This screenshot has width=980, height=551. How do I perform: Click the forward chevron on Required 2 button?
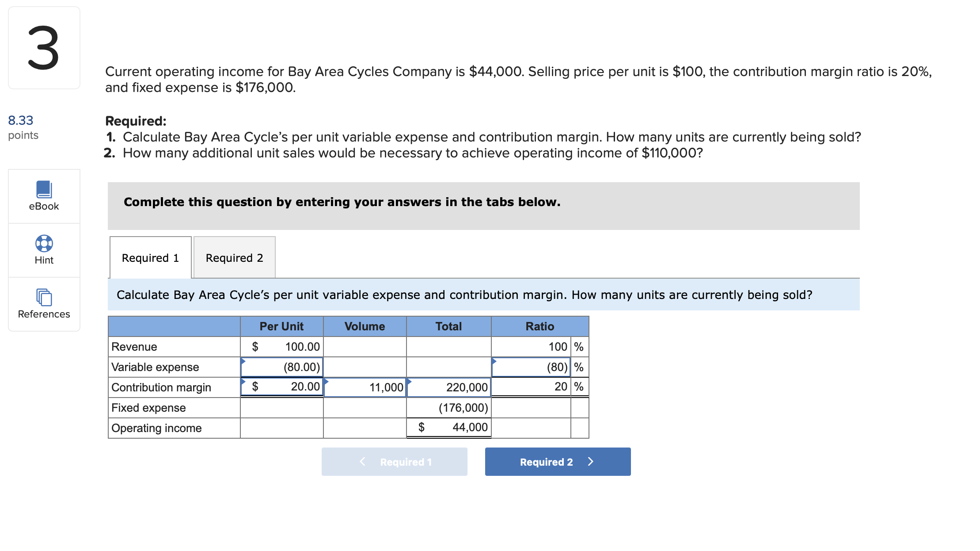point(591,461)
